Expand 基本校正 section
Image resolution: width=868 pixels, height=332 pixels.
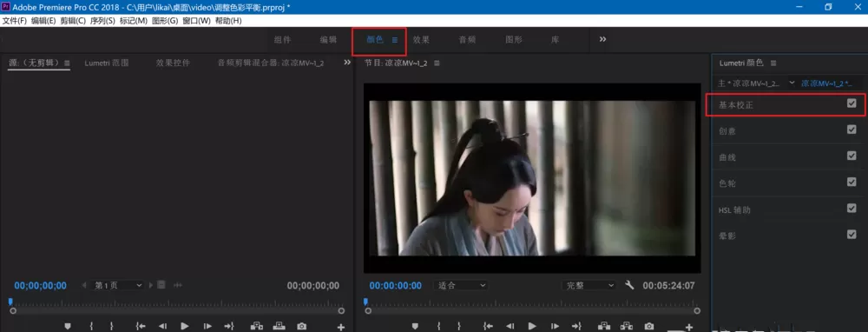[736, 105]
